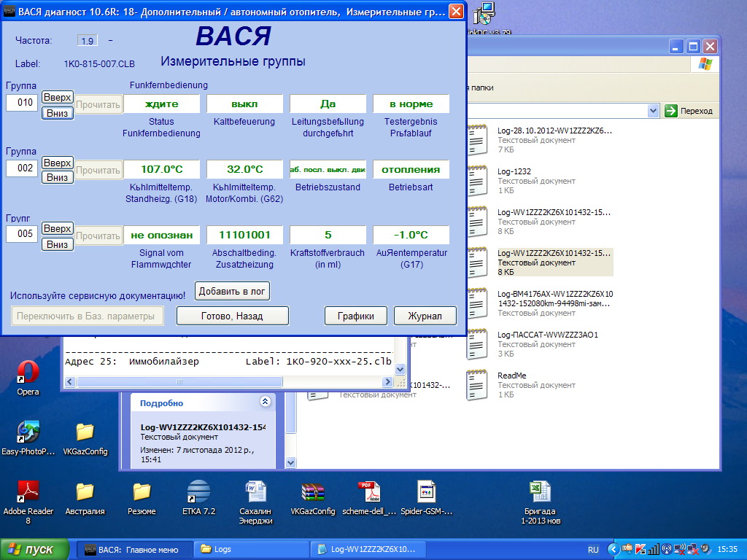Viewport: 747px width, 560px height.
Task: Open scheme-dell PDF file on desktop
Action: coord(369,492)
